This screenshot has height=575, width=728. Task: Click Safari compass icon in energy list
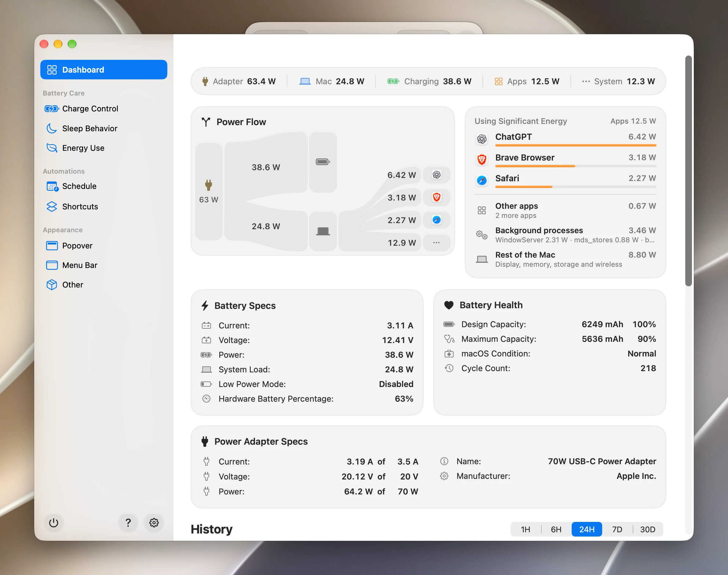(482, 180)
